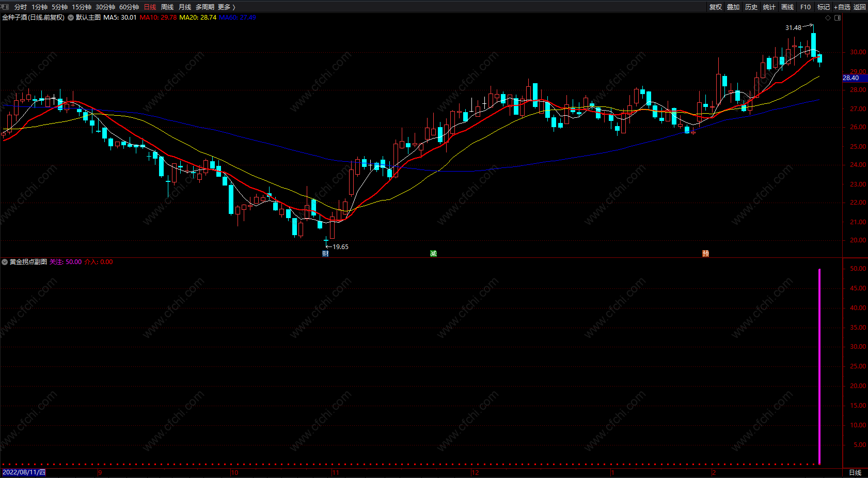Screen dimensions: 868x478
Task: Click the 日线 label at bottom-right
Action: coord(855,473)
